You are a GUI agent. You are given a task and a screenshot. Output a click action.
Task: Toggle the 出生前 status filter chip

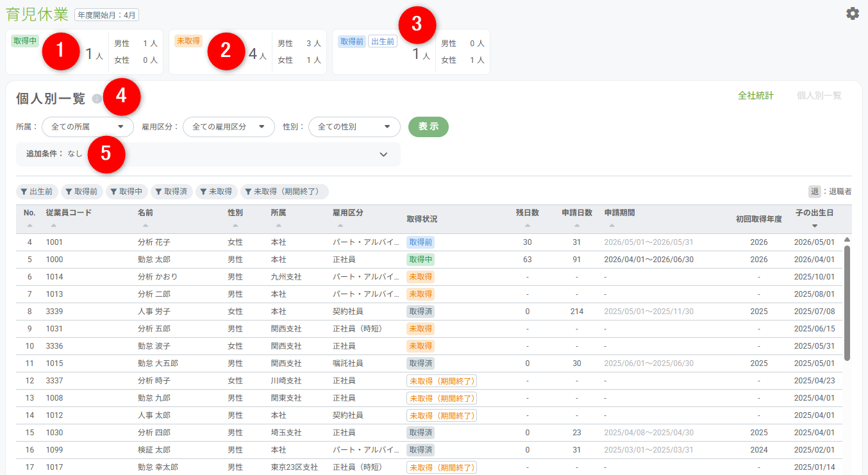click(37, 192)
